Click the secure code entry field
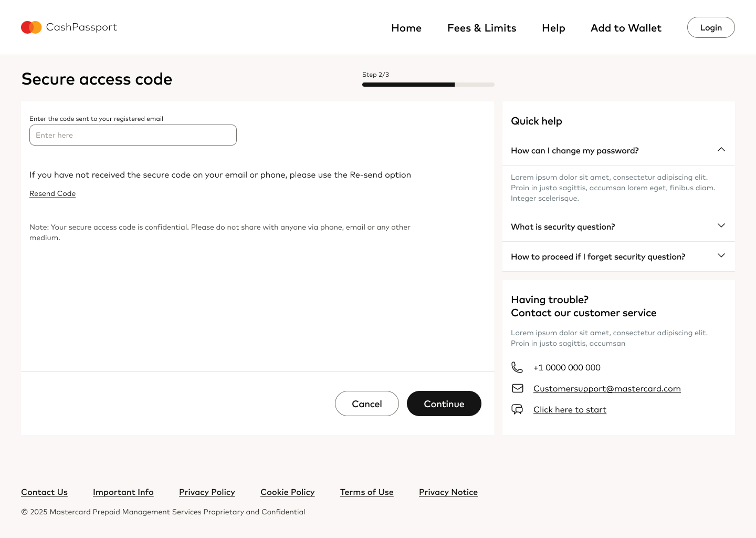 133,135
